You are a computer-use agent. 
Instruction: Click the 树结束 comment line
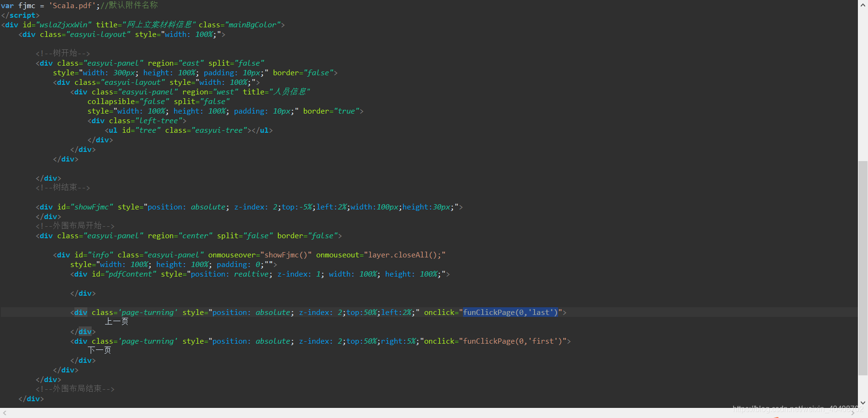[63, 187]
